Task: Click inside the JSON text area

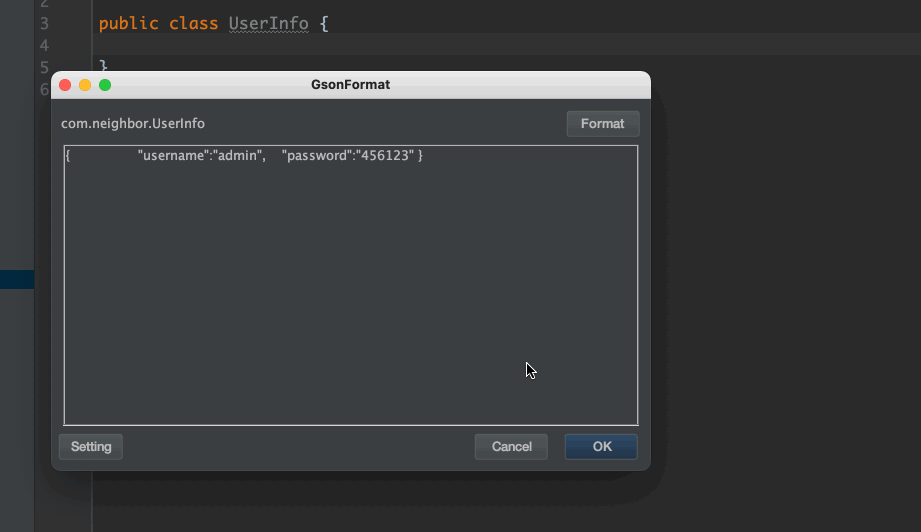Action: pos(351,285)
